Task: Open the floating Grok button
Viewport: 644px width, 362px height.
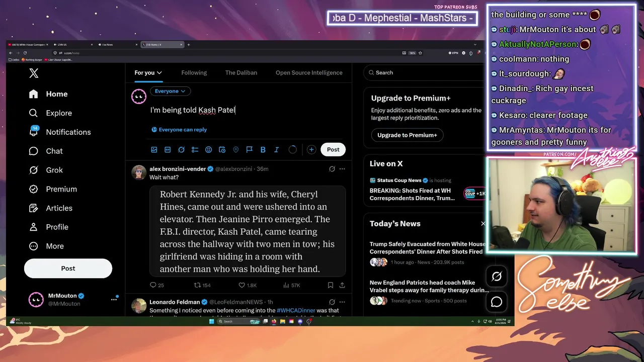Action: [497, 277]
